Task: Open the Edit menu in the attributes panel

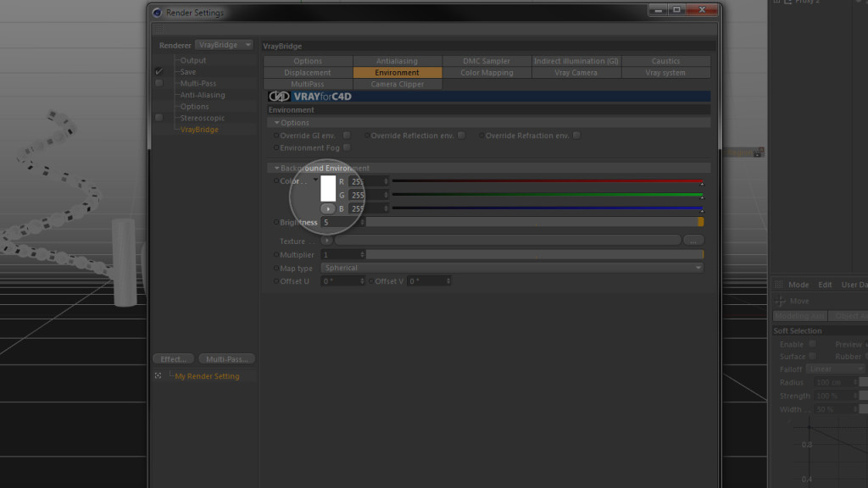Action: tap(825, 285)
